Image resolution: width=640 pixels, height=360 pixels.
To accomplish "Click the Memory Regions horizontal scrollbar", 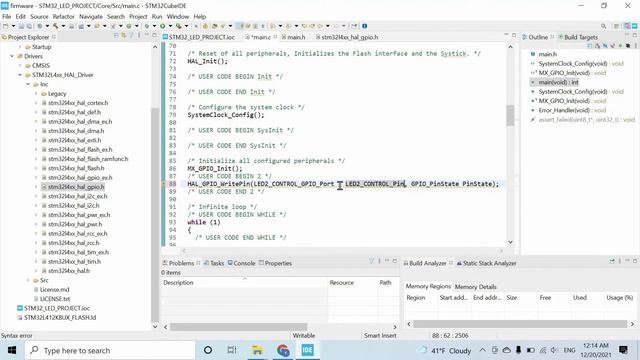I will point(520,324).
